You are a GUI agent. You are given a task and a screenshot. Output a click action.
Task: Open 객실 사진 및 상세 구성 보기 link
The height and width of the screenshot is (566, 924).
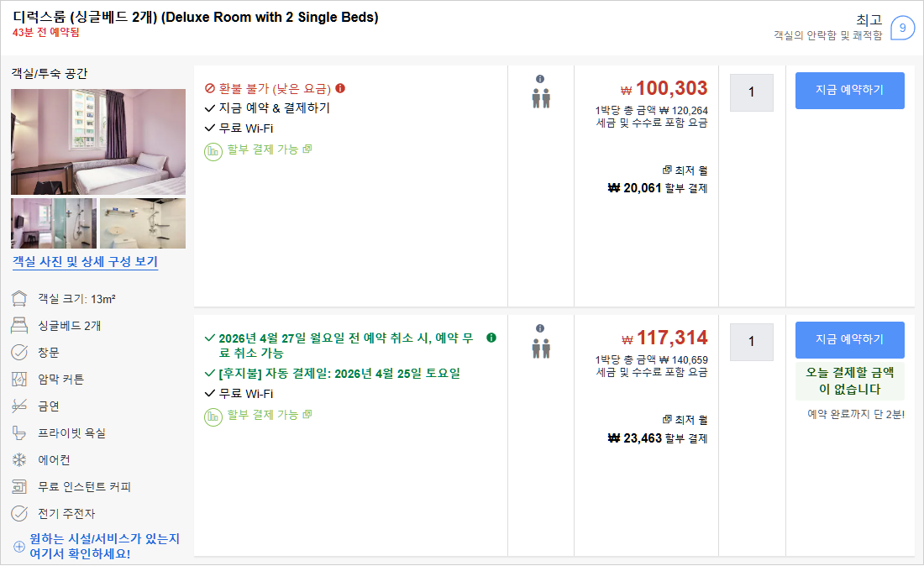(x=85, y=262)
